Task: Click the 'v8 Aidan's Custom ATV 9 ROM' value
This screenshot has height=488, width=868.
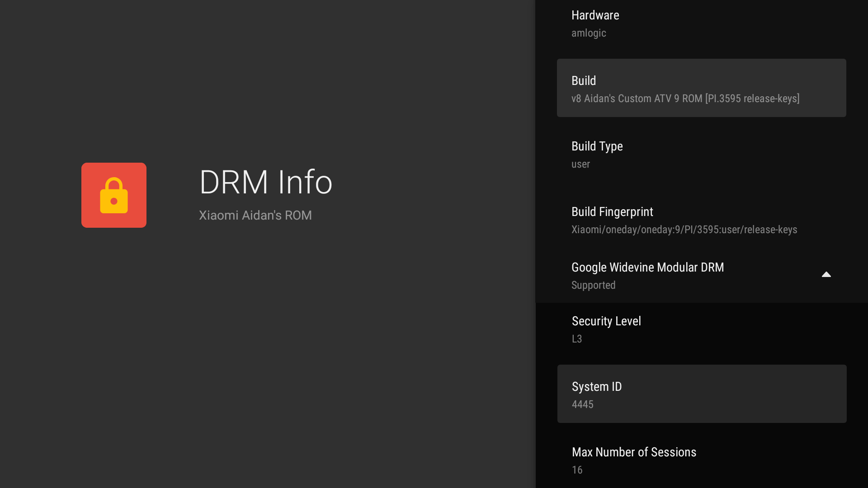Action: pyautogui.click(x=685, y=99)
